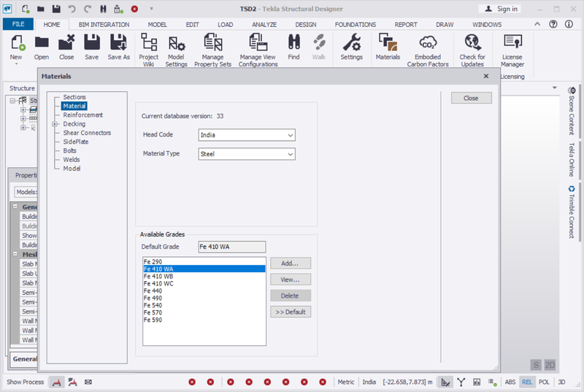
Task: Click the >> Default button
Action: (x=290, y=312)
